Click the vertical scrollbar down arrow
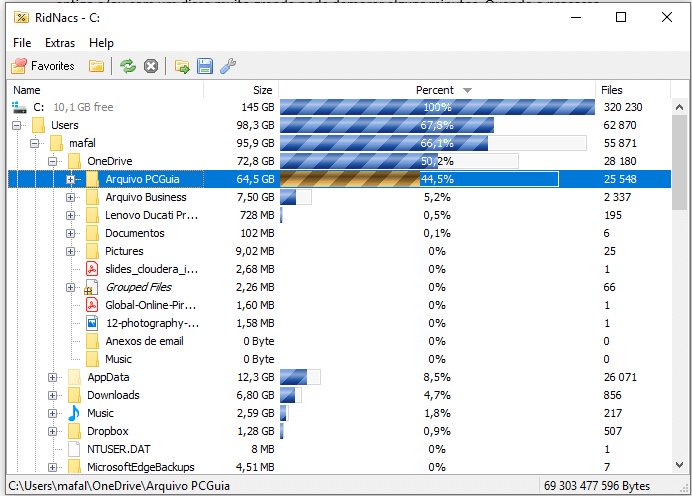The image size is (692, 498). [680, 464]
